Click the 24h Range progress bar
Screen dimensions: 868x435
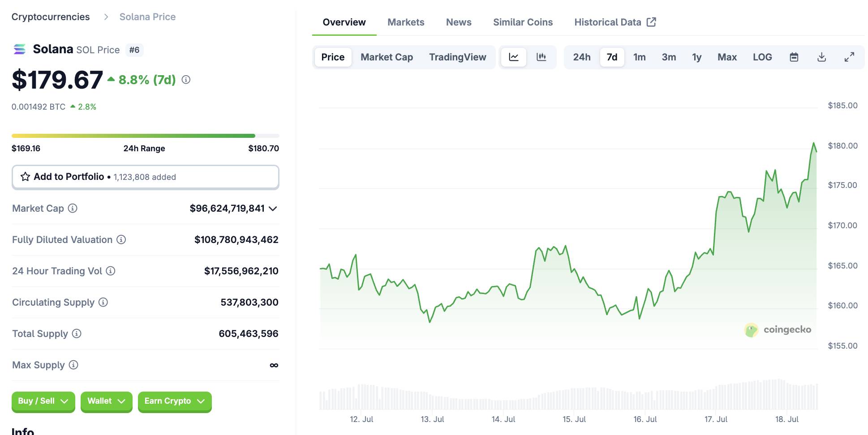pyautogui.click(x=145, y=136)
